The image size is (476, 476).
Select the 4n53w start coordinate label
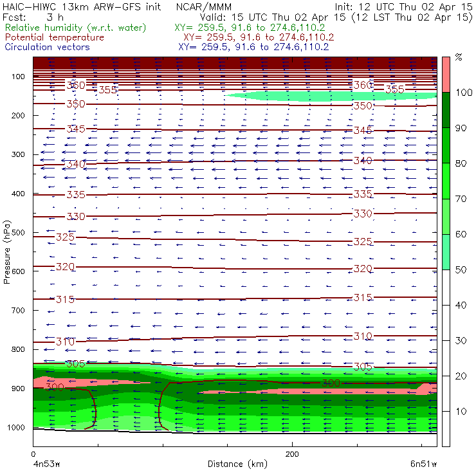pyautogui.click(x=47, y=464)
